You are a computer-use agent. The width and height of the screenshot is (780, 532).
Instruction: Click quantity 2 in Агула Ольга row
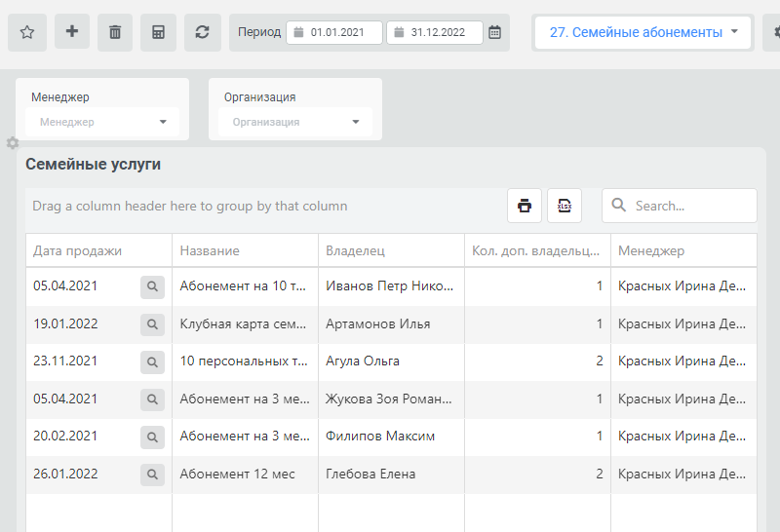[x=538, y=361]
